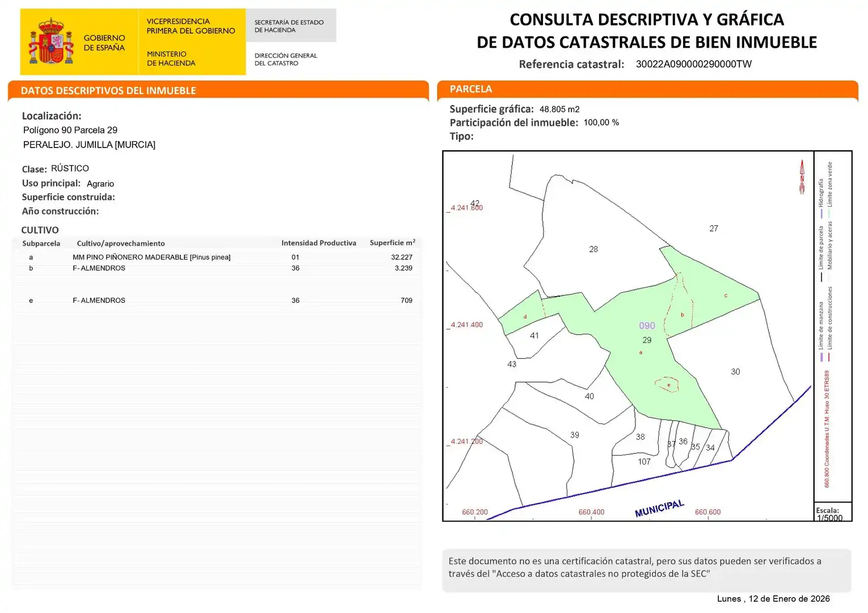Click parcel number 38 on the map
The height and width of the screenshot is (613, 868).
tap(641, 437)
